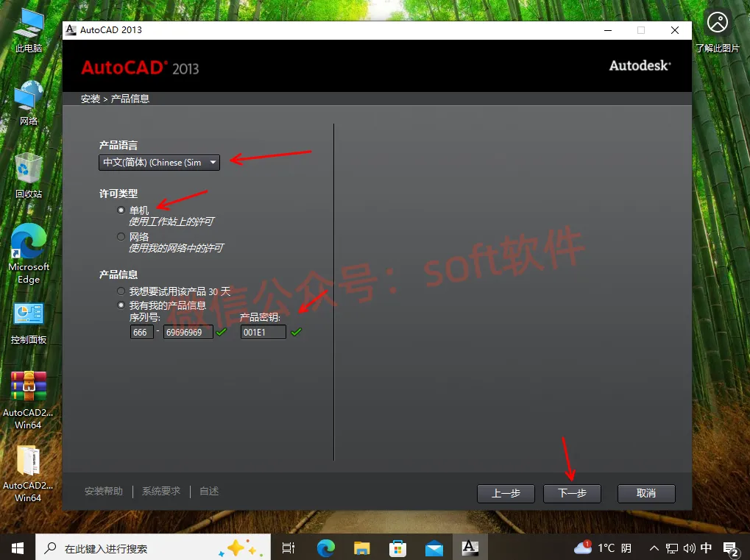Select the AutoCAD2... Win64 folder icon on desktop
750x560 pixels.
point(28,473)
